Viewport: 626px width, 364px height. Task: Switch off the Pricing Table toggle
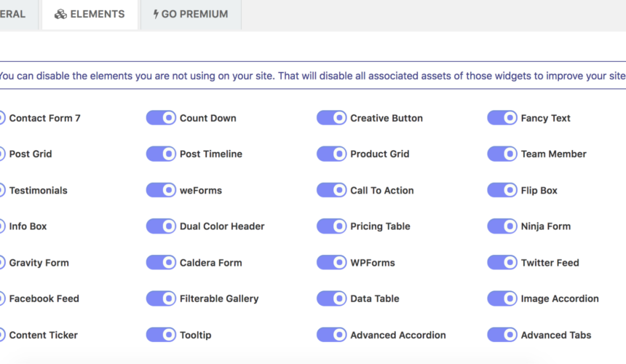331,226
